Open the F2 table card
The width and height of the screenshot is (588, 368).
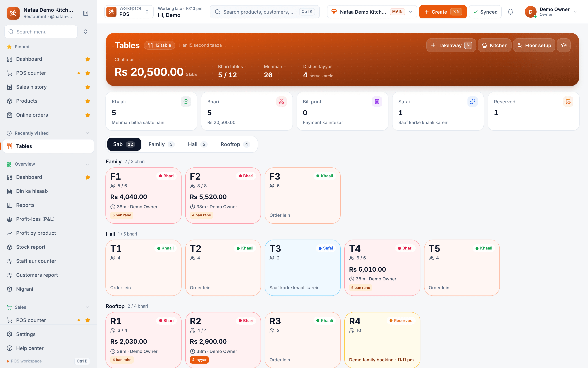pyautogui.click(x=223, y=195)
